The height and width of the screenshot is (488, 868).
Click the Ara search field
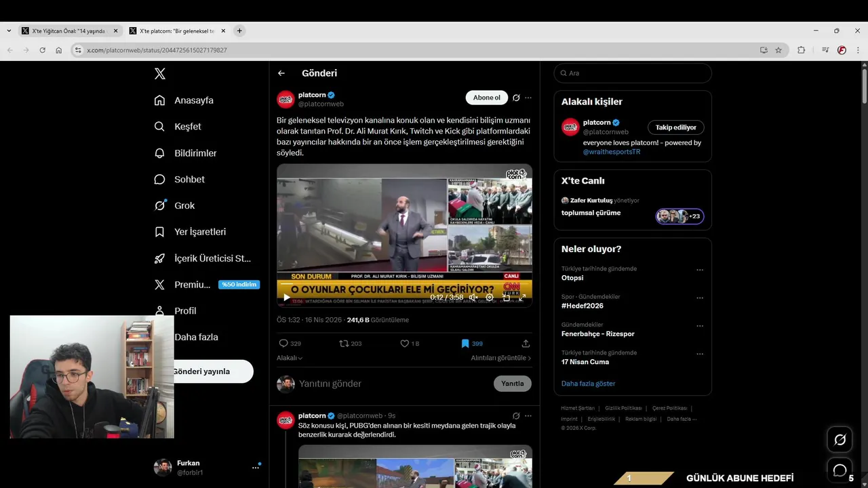pos(633,73)
